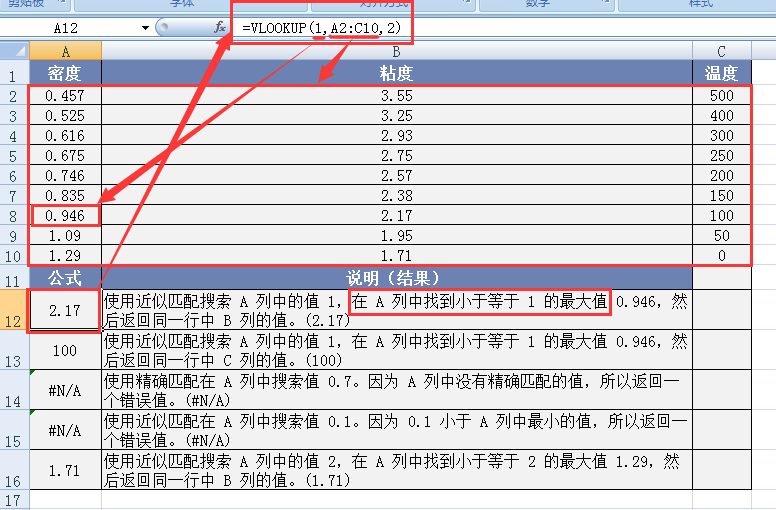Select viscosity cell 2.57
The image size is (776, 510).
(396, 176)
